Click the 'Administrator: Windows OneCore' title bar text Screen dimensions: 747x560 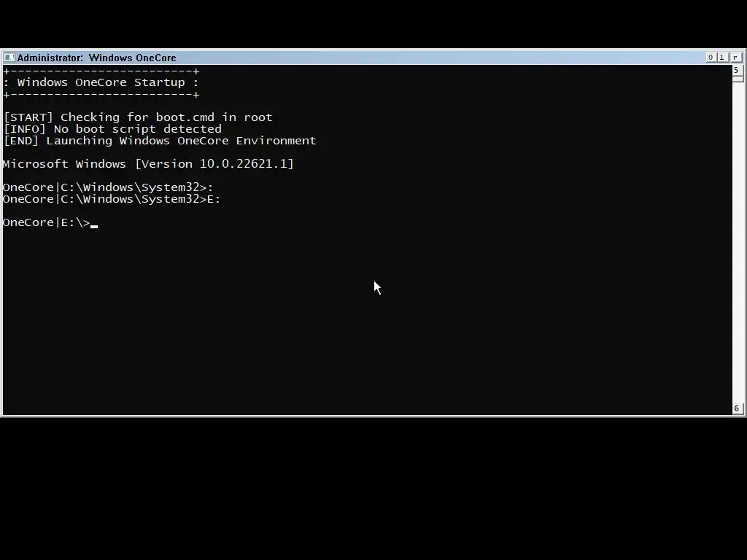click(97, 58)
